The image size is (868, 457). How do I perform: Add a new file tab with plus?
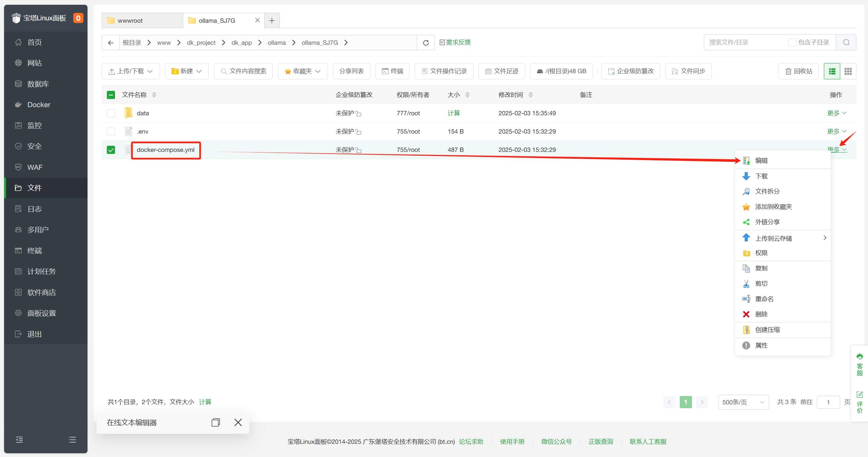(x=272, y=21)
